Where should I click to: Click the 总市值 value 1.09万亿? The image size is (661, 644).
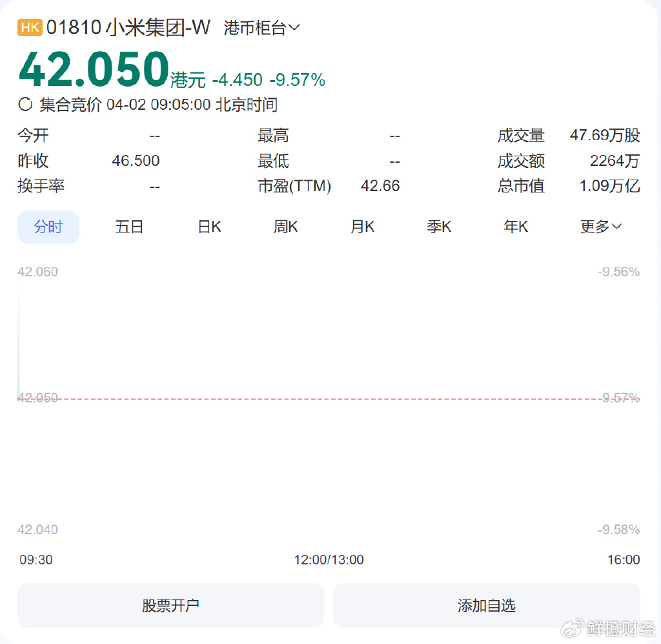(x=609, y=186)
